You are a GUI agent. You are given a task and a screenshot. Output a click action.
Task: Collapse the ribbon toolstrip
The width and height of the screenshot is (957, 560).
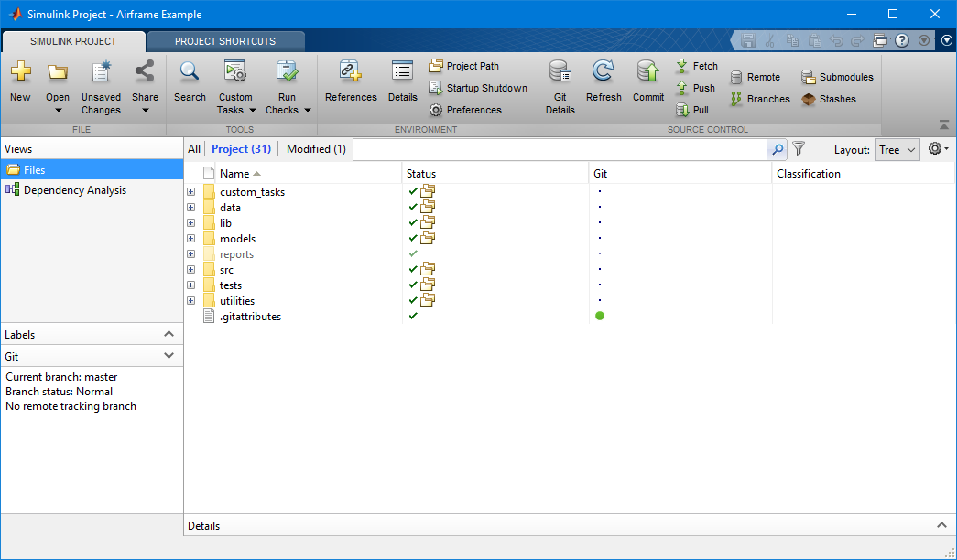pos(944,125)
